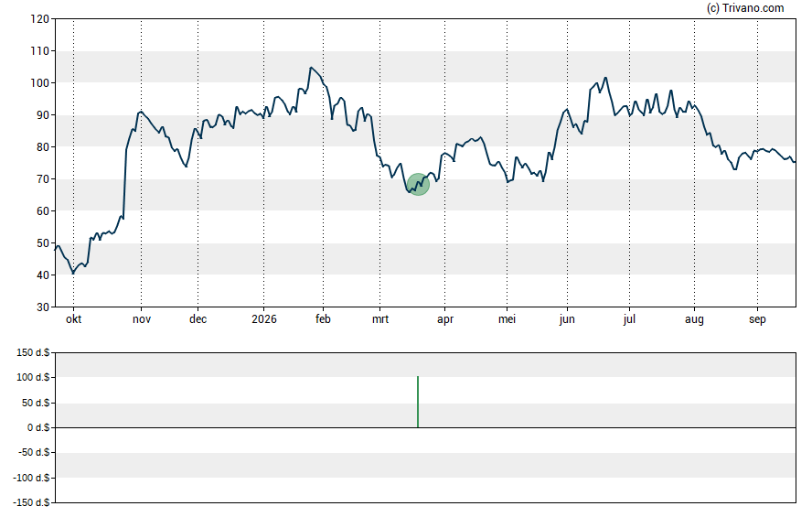
Task: Click the '80' price axis label
Action: coord(43,147)
